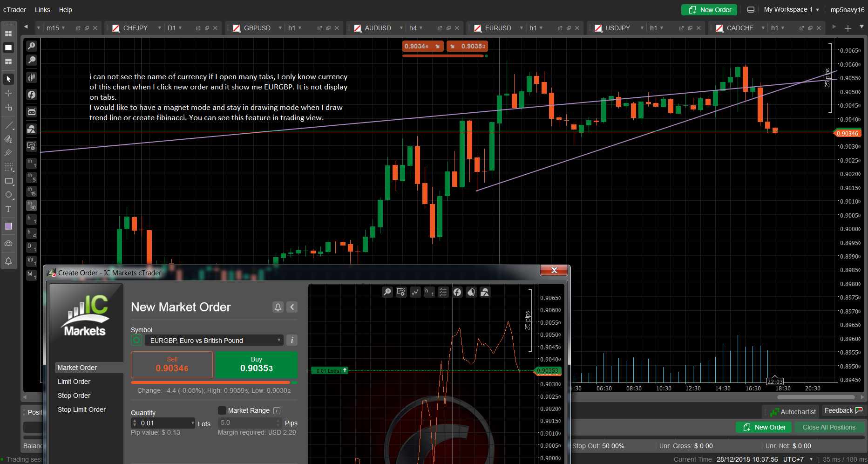This screenshot has height=464, width=868.
Task: Collapse the order panel with the chevron button
Action: click(x=292, y=307)
